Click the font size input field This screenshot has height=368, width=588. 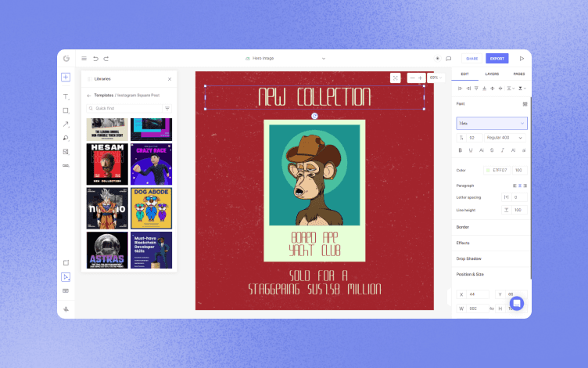[x=474, y=138]
